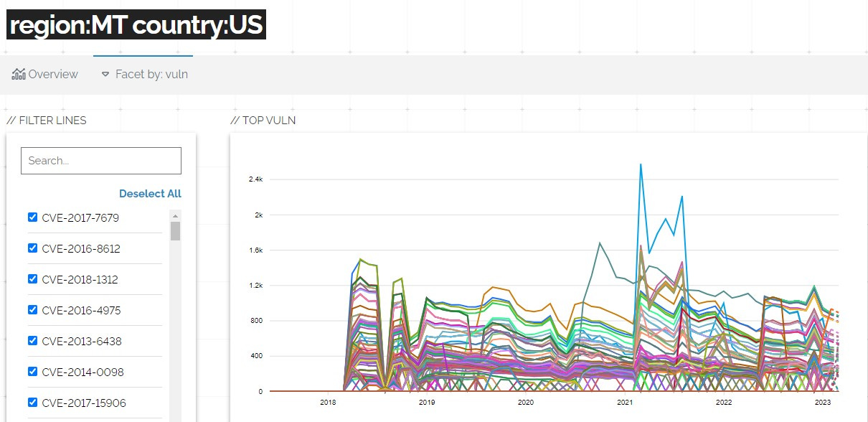Screen dimensions: 868x422
Task: Click the 2k y-axis label
Action: (259, 215)
